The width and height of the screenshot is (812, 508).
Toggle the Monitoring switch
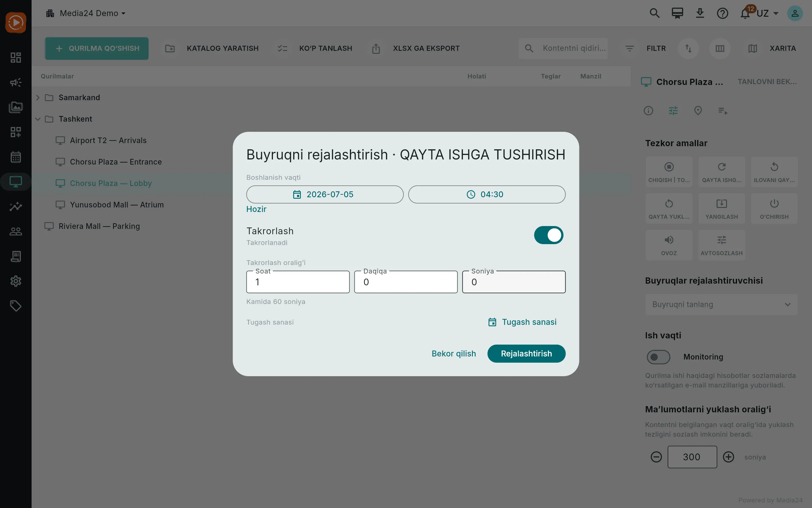click(658, 357)
